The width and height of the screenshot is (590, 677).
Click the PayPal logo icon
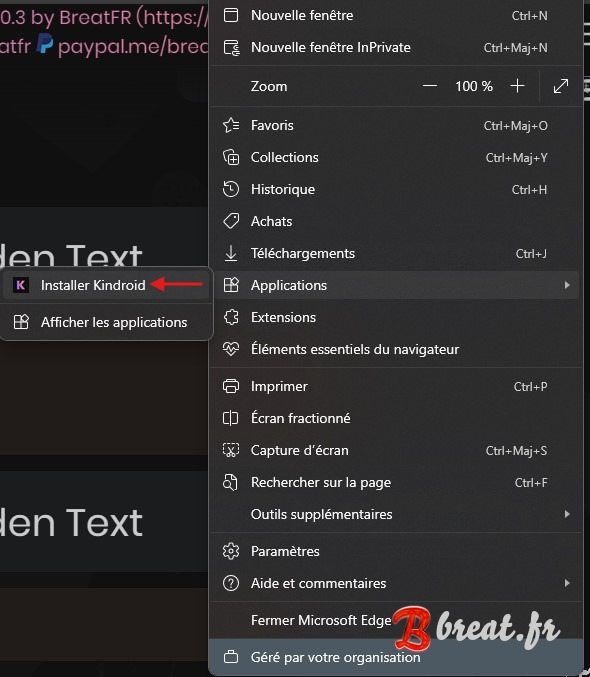click(44, 44)
